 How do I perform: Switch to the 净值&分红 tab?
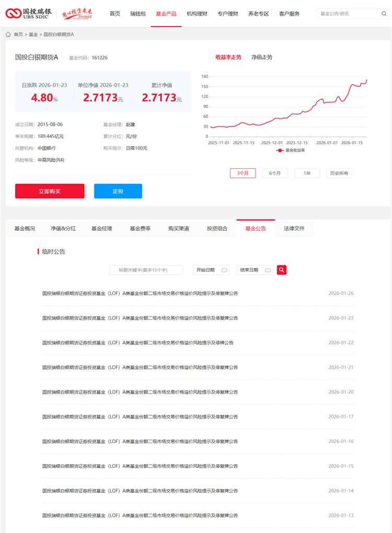point(63,228)
